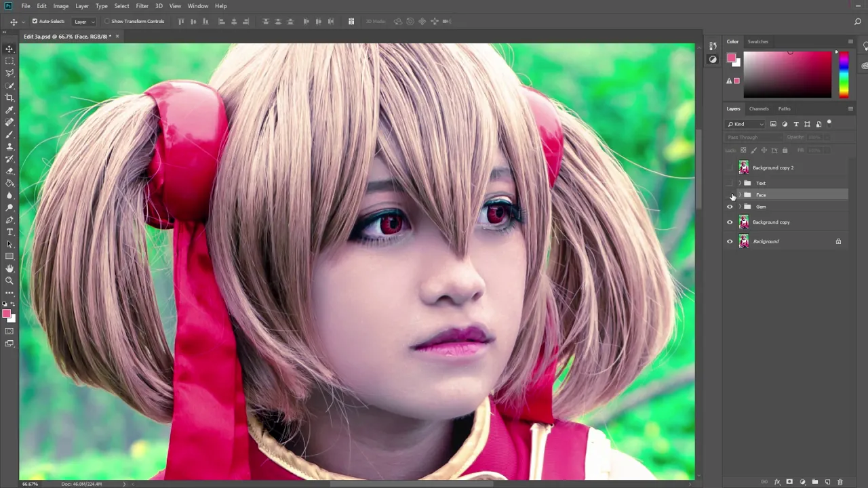
Task: Toggle layer filtering on/off switch
Action: (x=829, y=123)
